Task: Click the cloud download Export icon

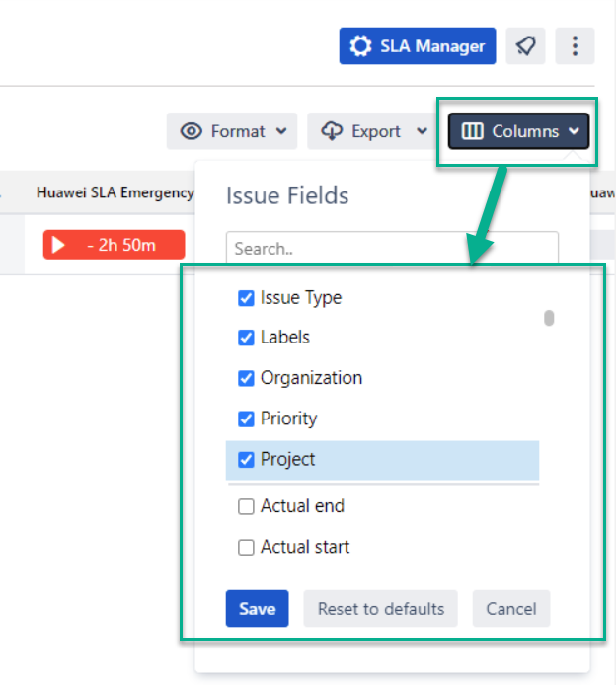Action: pyautogui.click(x=333, y=131)
